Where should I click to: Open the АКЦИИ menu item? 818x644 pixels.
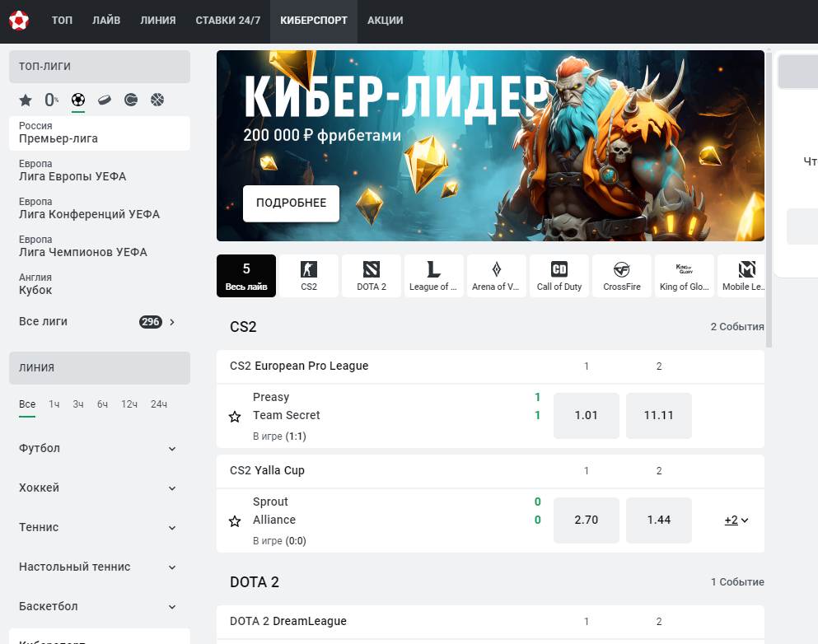tap(385, 21)
